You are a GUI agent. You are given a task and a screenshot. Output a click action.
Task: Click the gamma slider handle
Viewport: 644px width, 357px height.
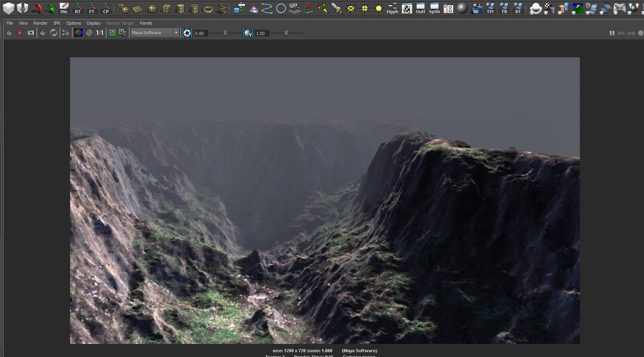click(x=286, y=33)
